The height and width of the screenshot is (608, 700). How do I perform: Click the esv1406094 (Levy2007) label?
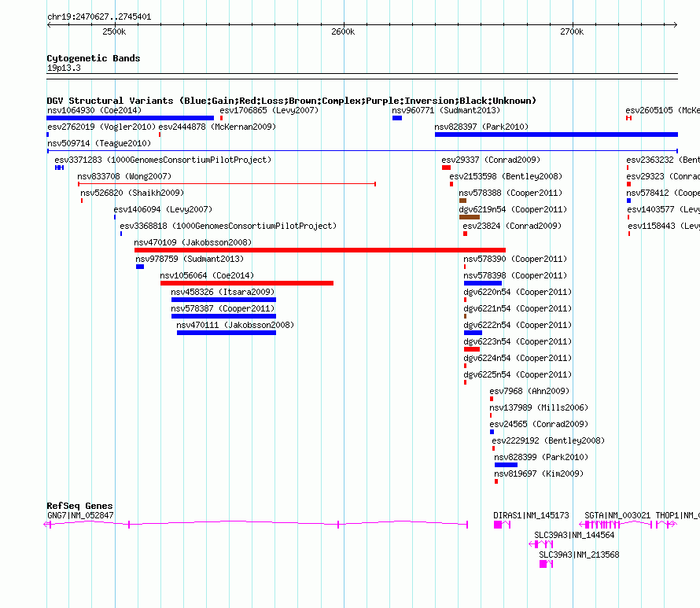point(163,209)
